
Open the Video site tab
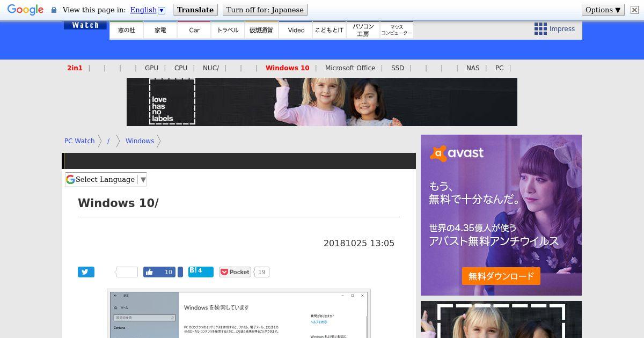pyautogui.click(x=296, y=30)
